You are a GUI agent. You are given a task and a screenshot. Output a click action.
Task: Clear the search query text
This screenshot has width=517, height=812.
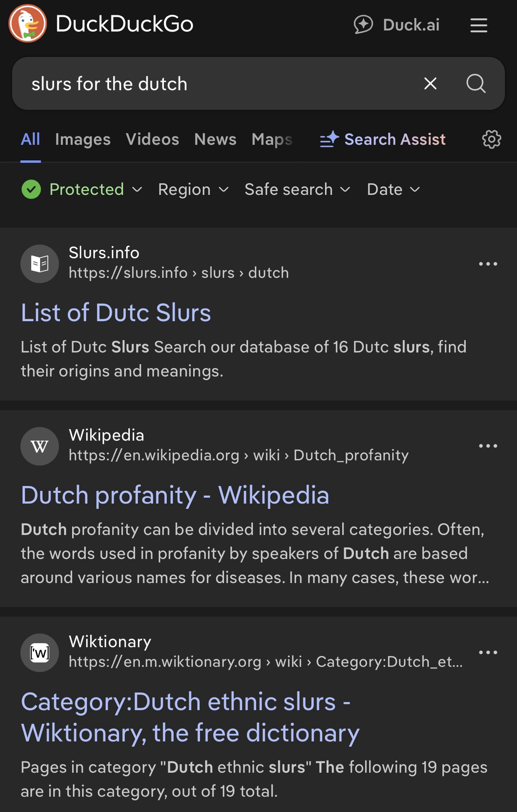(430, 84)
